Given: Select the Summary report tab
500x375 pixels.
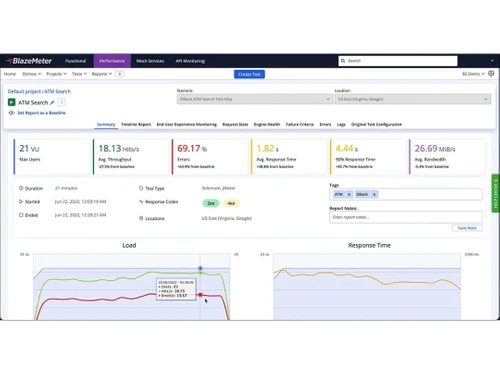Looking at the screenshot, I should [x=106, y=125].
